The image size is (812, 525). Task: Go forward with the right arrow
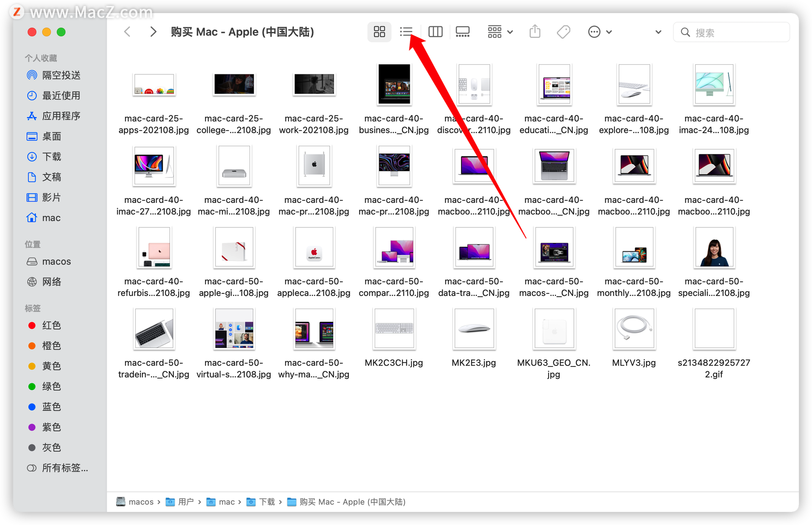[x=153, y=32]
